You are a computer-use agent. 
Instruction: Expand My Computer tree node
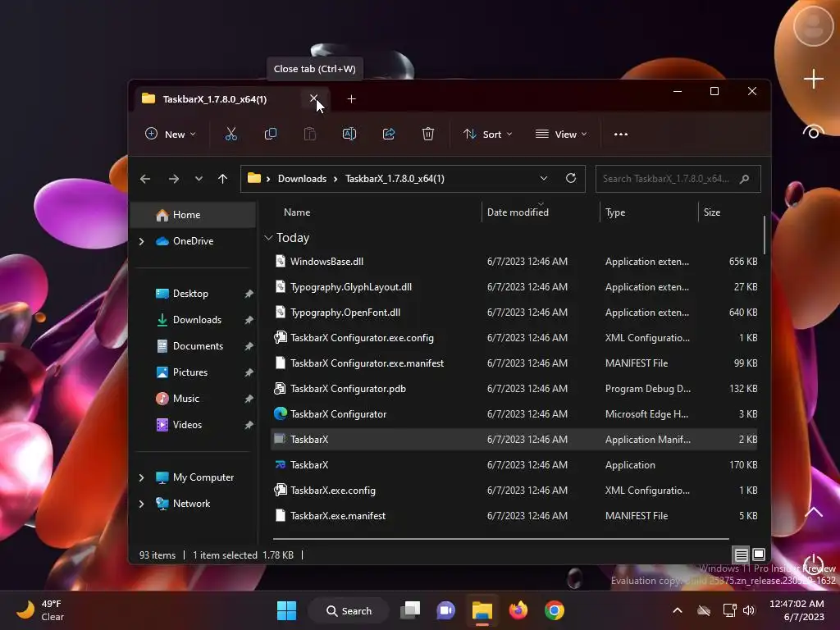click(141, 477)
